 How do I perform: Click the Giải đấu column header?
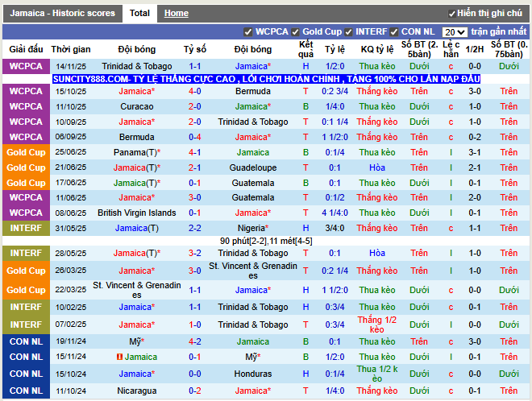point(26,49)
